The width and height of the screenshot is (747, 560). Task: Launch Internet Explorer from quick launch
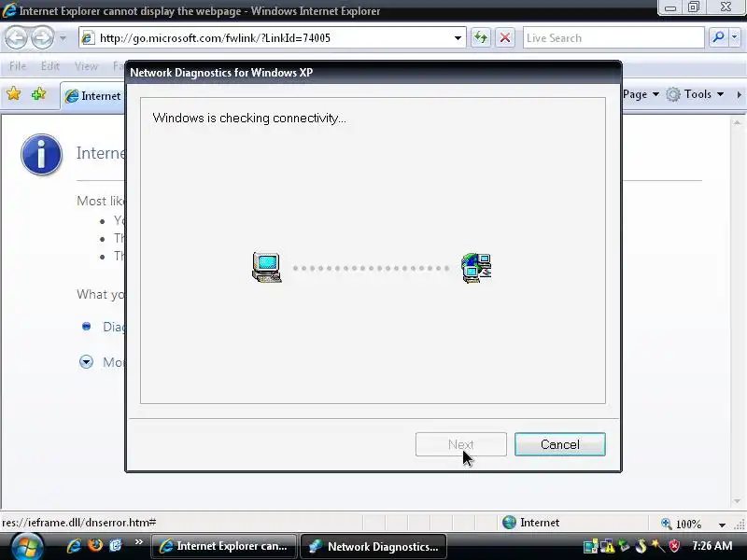74,545
